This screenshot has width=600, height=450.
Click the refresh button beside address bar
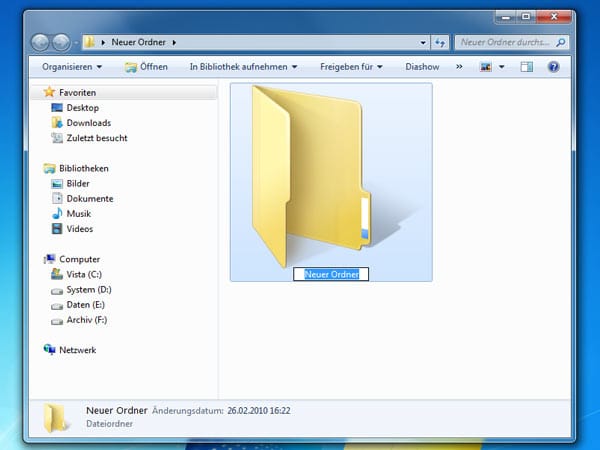point(440,43)
